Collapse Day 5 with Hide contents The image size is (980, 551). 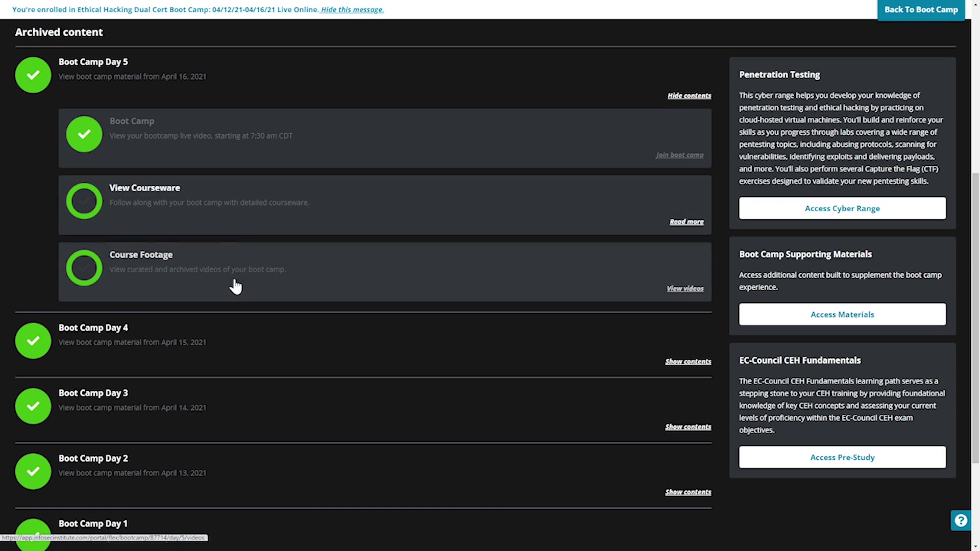click(689, 96)
